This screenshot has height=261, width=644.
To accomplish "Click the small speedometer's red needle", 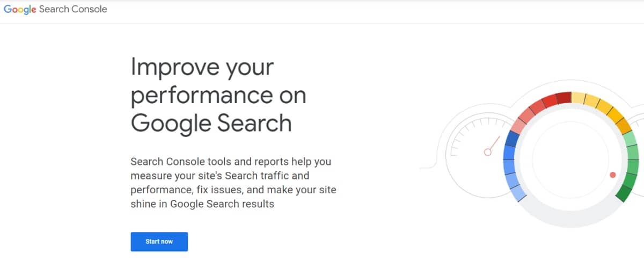I will 494,144.
